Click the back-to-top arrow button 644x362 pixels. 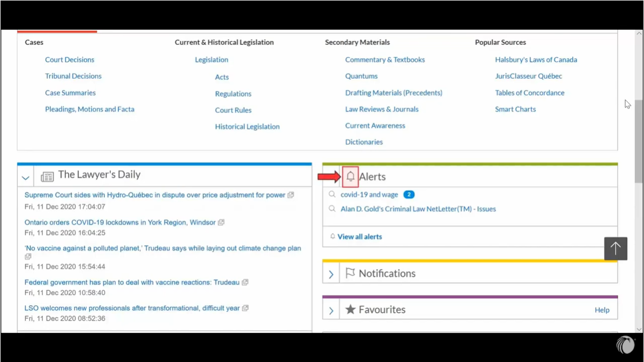[615, 249]
